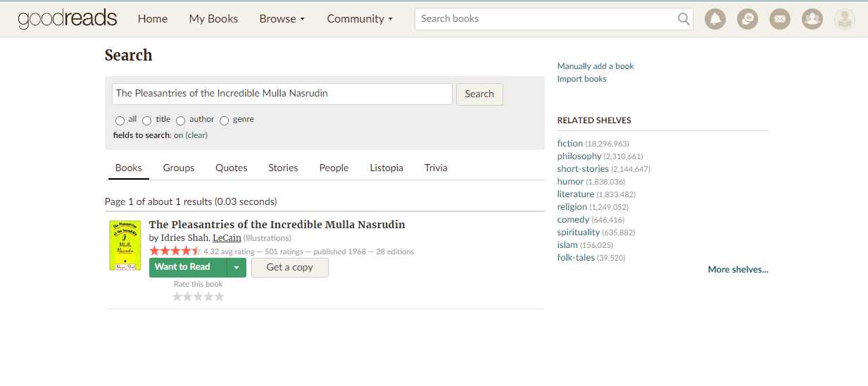The image size is (868, 386).
Task: Select the 'genre' search field radio
Action: tap(224, 120)
